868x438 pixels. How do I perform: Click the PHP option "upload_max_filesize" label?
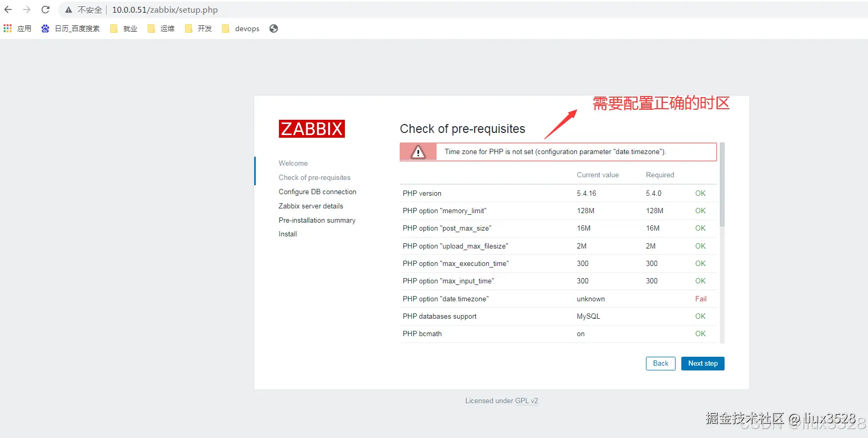pos(455,246)
